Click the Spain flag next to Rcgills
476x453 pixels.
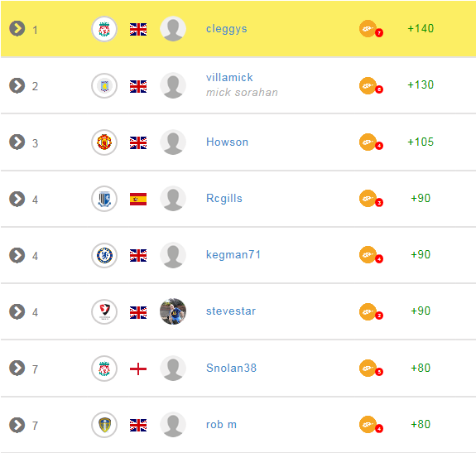tap(138, 200)
